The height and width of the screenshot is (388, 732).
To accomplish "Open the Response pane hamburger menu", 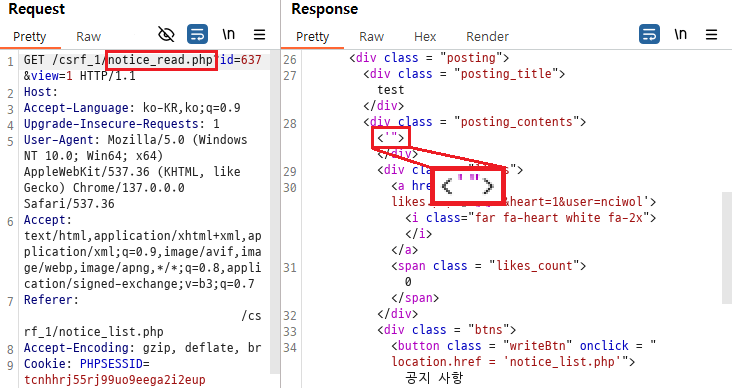I will [711, 35].
